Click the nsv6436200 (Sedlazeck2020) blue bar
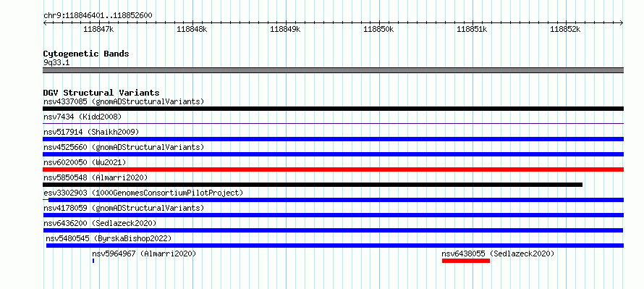The image size is (644, 289). [333, 230]
